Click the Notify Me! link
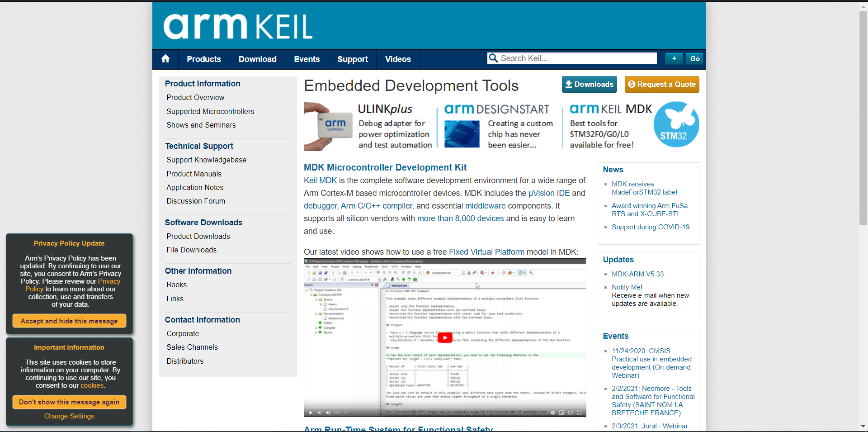 click(x=627, y=287)
